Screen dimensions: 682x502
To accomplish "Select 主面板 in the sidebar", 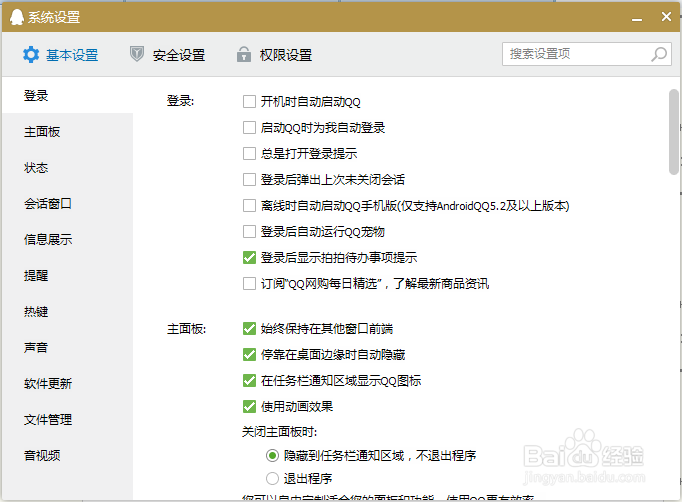I will tap(67, 131).
